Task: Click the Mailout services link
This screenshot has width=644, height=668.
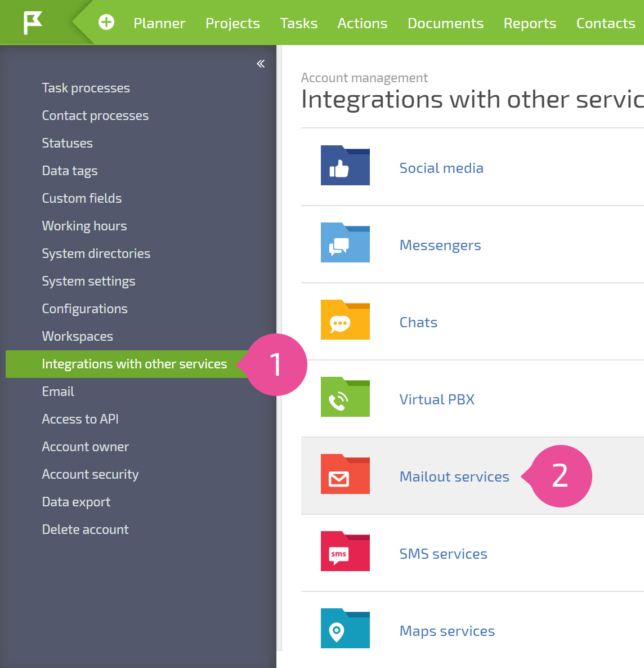Action: tap(454, 476)
